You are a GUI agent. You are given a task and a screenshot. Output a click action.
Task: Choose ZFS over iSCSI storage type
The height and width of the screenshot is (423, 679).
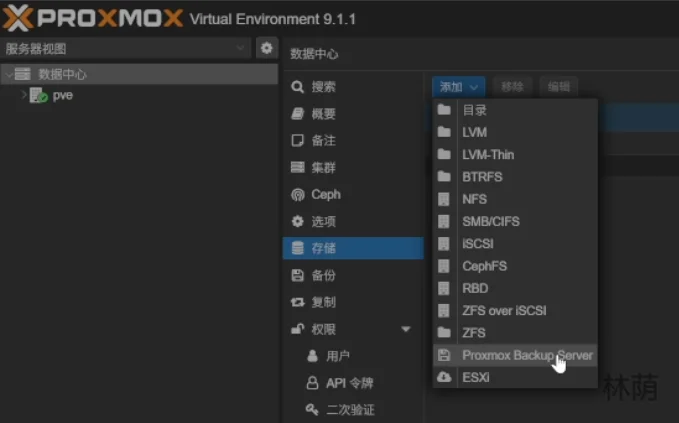coord(515,310)
